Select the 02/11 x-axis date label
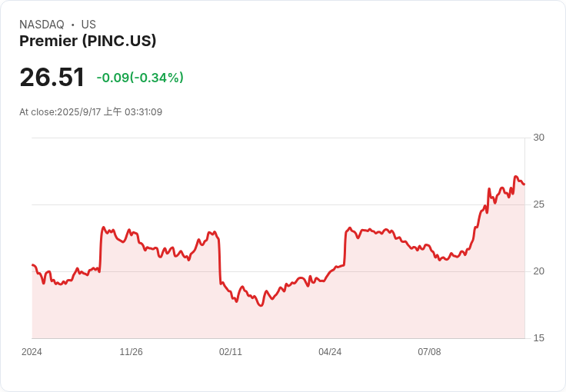This screenshot has width=566, height=392. 231,352
